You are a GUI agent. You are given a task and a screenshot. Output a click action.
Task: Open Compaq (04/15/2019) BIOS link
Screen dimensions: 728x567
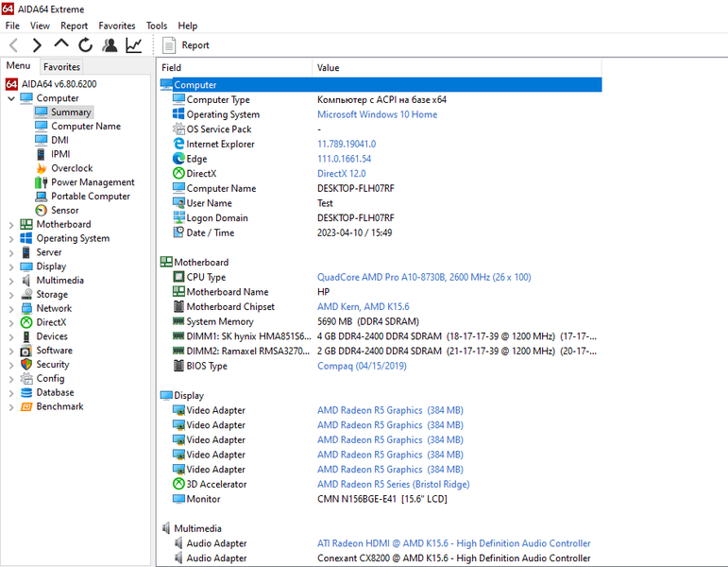(362, 366)
